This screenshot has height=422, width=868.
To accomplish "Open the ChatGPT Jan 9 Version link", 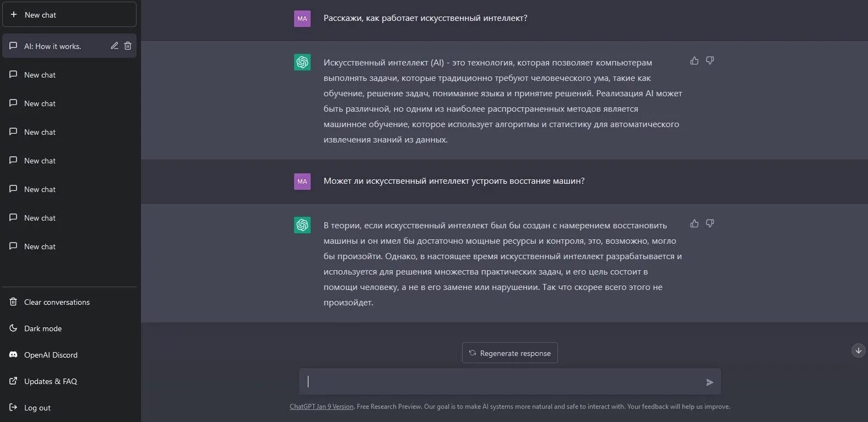I will pyautogui.click(x=322, y=407).
